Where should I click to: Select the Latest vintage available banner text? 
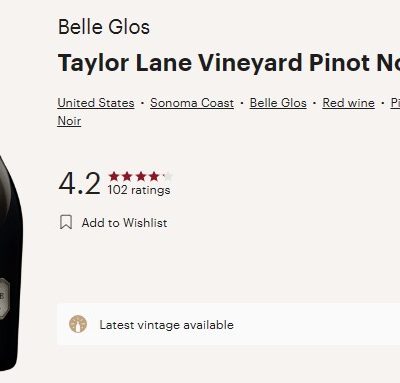coord(167,325)
